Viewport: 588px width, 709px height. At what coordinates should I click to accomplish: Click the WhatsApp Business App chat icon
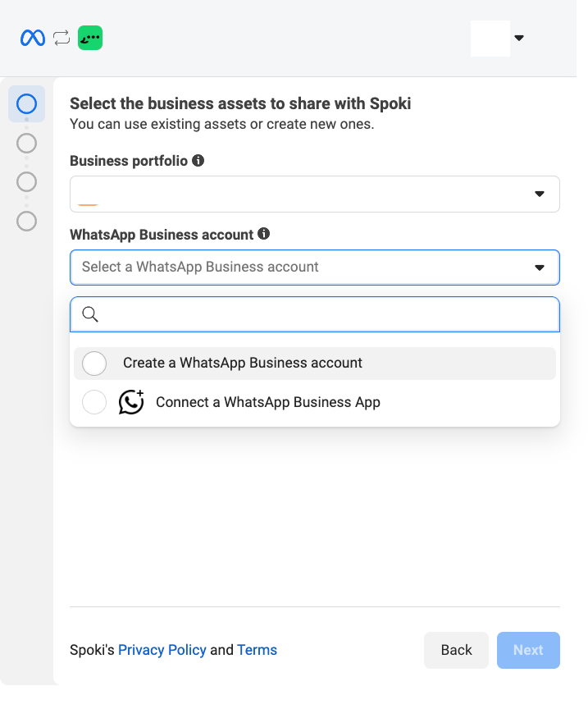[131, 402]
